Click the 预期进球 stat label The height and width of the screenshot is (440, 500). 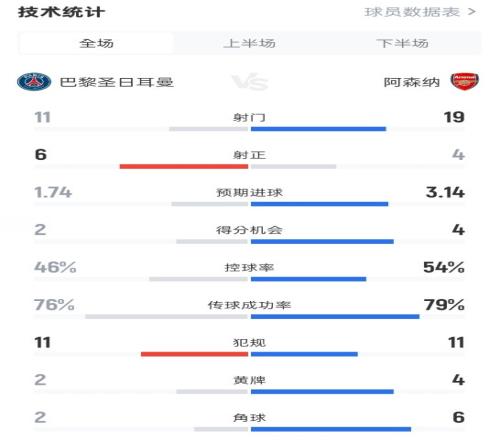point(249,192)
